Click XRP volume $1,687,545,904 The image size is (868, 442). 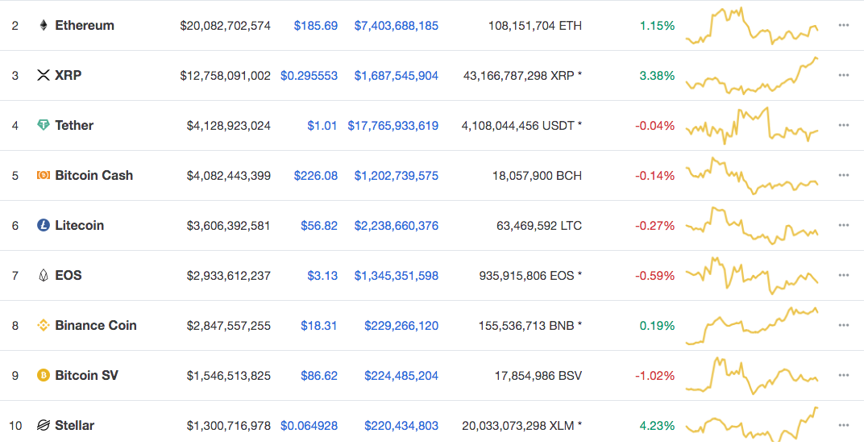(x=397, y=75)
